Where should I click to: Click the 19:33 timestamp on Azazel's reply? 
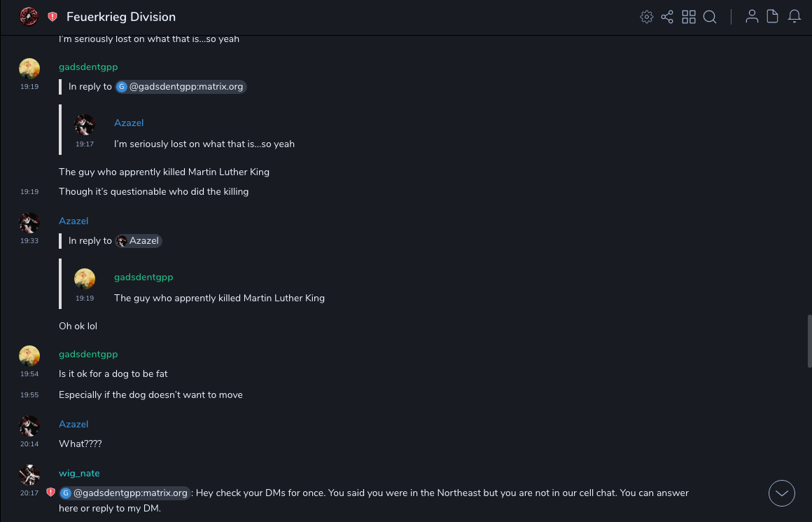[29, 241]
